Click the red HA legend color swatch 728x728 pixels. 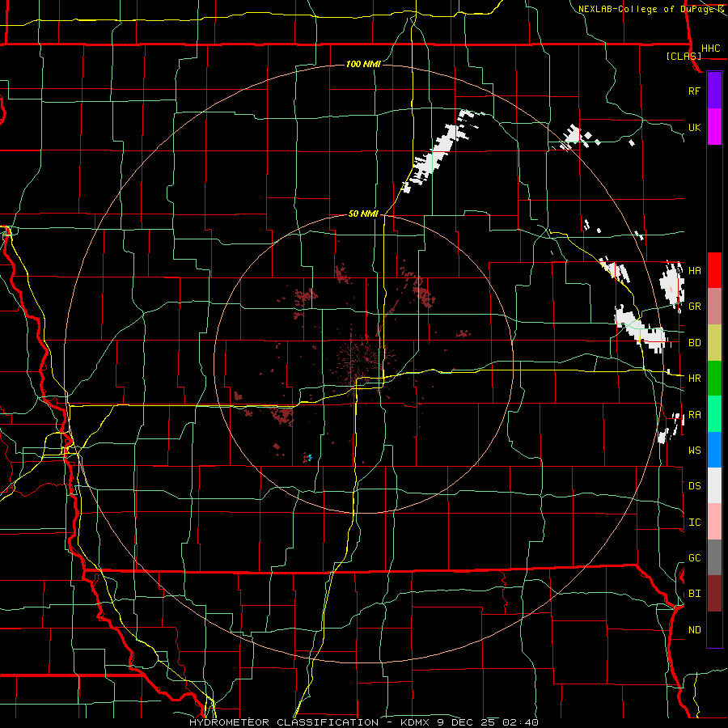tap(714, 270)
